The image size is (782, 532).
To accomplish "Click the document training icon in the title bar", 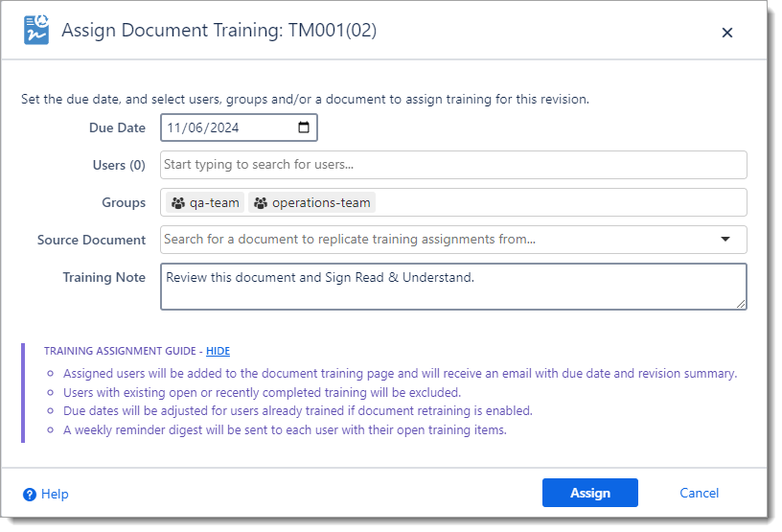I will pyautogui.click(x=36, y=31).
